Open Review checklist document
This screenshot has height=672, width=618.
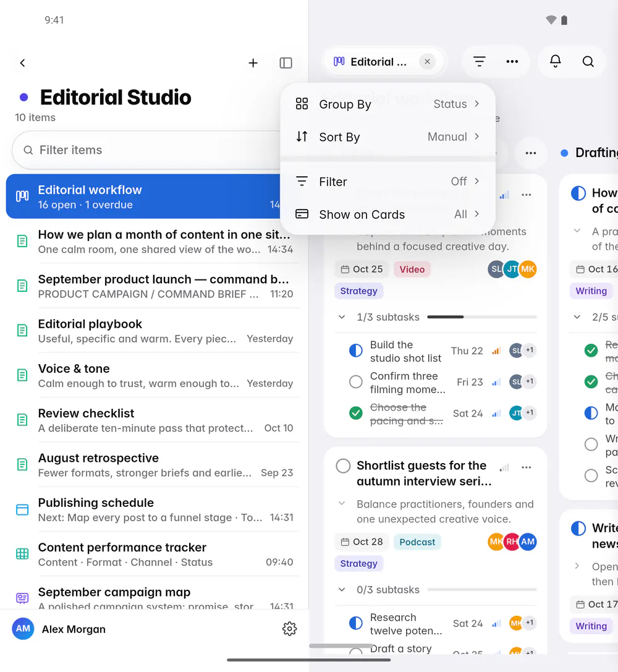(154, 420)
